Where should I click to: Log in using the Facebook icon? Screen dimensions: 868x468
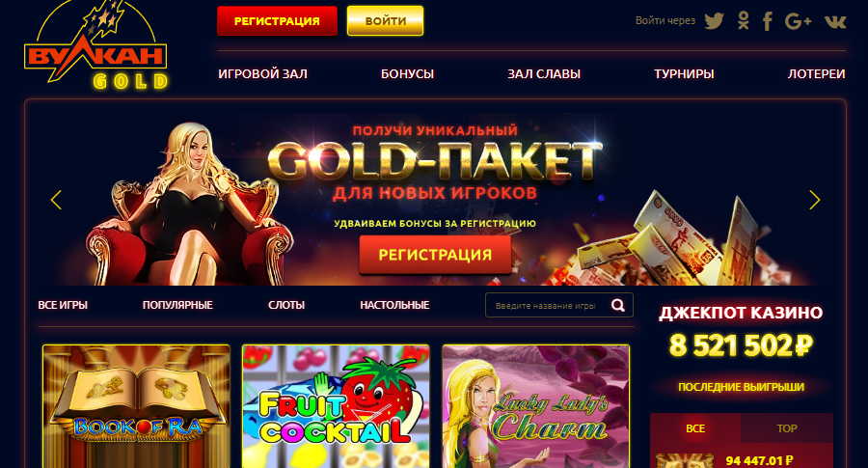tap(768, 21)
